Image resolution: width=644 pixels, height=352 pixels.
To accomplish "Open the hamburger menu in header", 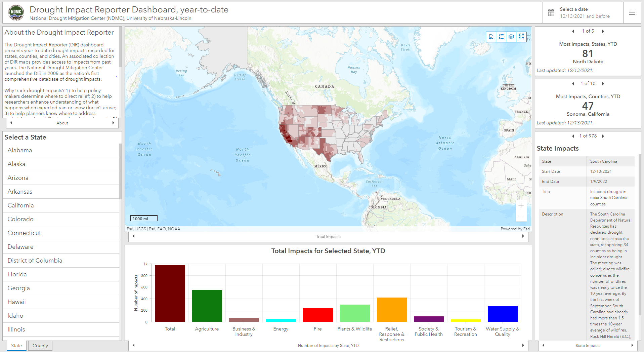I will point(632,13).
